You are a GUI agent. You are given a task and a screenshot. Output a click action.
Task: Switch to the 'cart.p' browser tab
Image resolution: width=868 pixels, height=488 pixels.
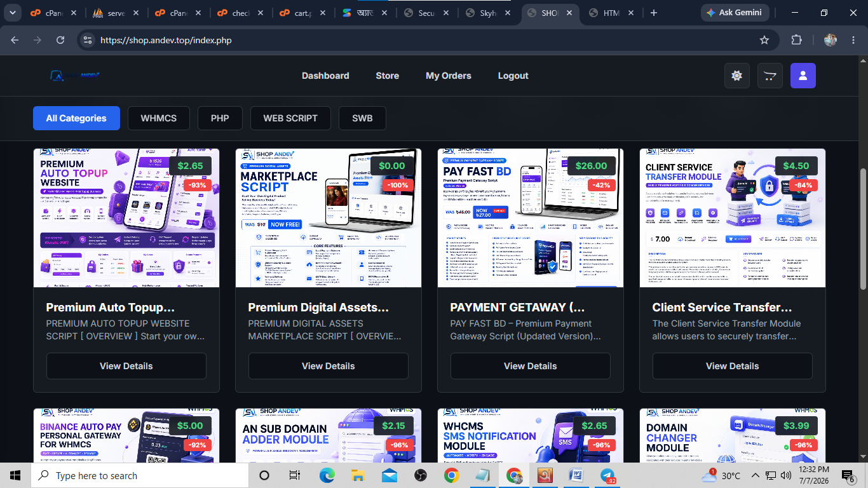pyautogui.click(x=302, y=13)
